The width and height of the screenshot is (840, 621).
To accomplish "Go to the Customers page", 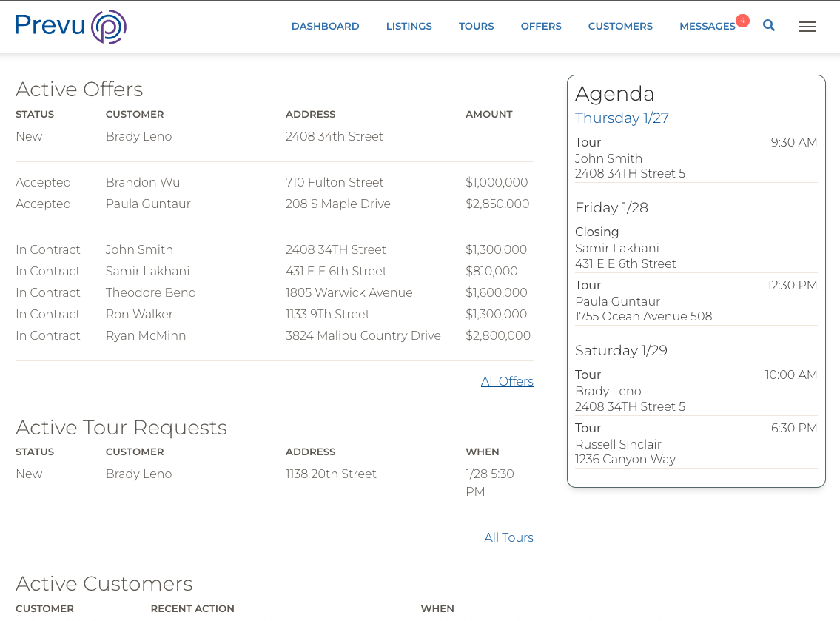I will coord(620,26).
